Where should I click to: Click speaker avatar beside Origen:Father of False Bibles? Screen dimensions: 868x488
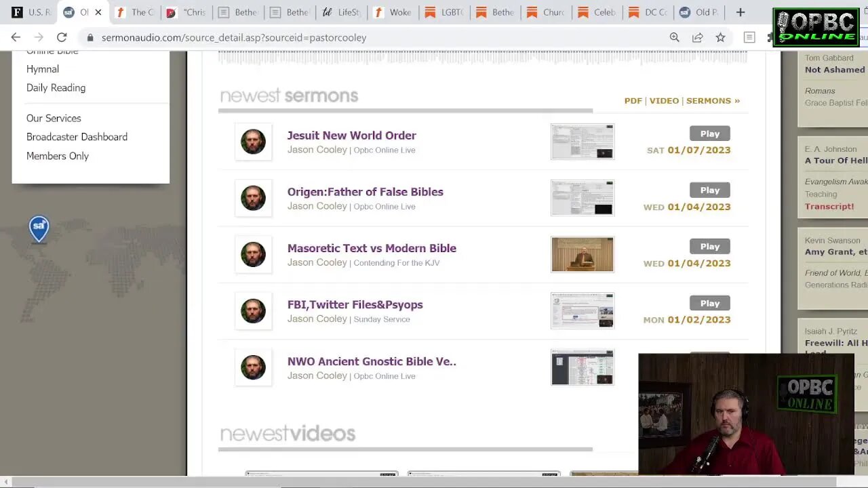[253, 198]
